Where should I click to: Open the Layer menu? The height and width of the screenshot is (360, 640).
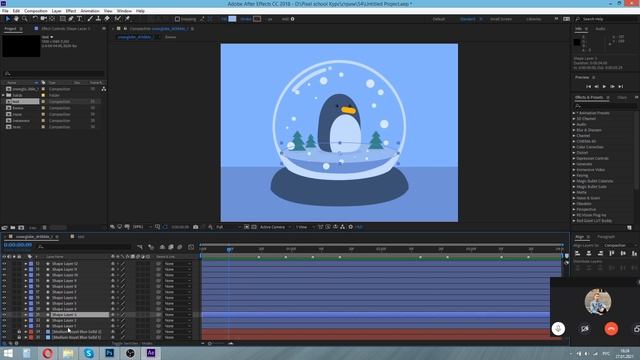pos(56,11)
